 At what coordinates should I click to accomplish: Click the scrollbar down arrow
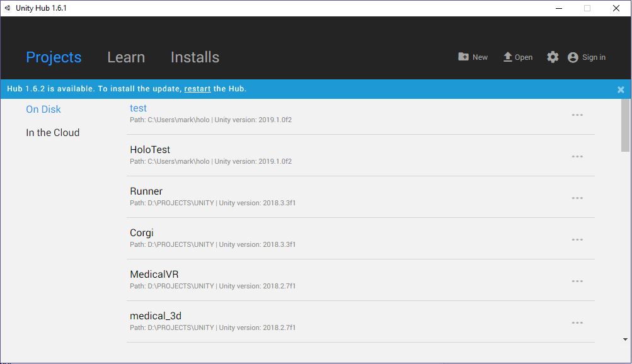coord(625,339)
